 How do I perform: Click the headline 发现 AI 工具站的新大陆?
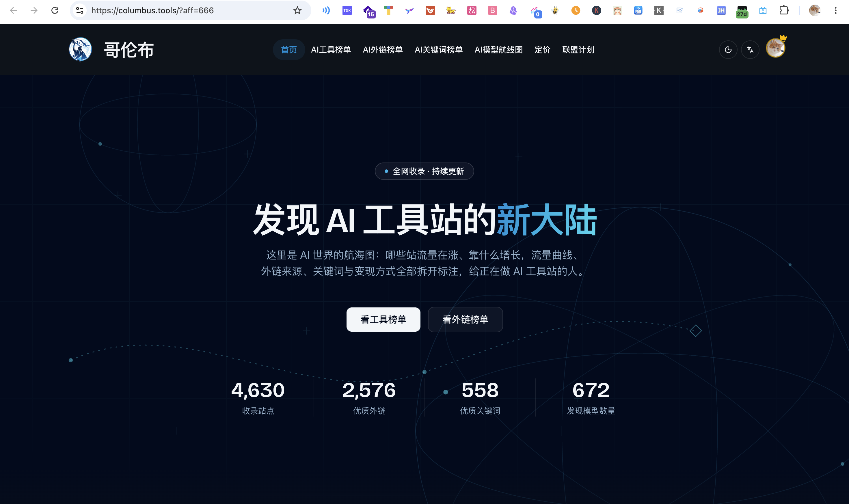pos(425,220)
